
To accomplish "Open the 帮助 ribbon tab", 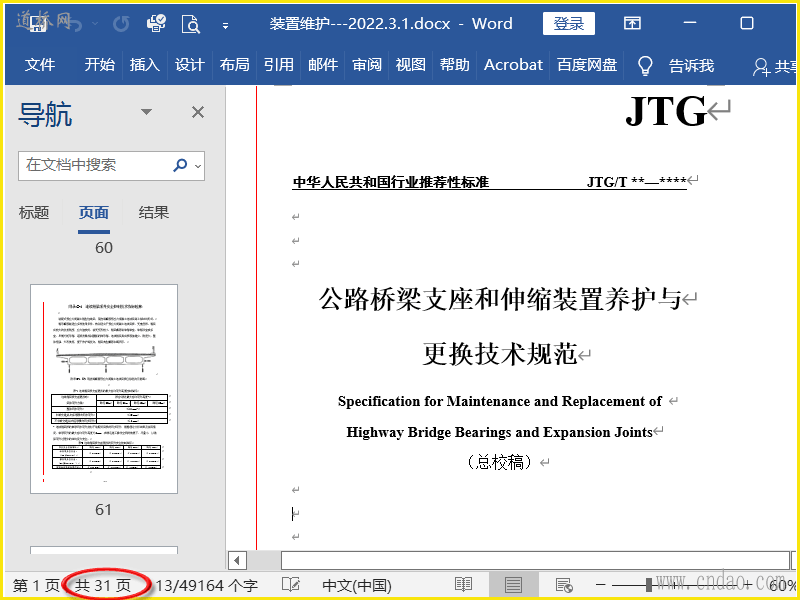I will point(455,65).
